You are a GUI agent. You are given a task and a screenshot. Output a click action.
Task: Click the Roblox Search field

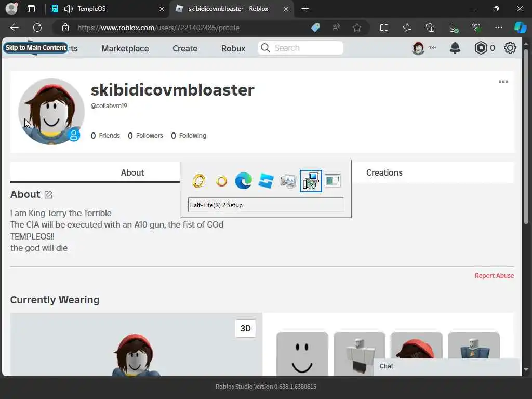[x=301, y=48]
